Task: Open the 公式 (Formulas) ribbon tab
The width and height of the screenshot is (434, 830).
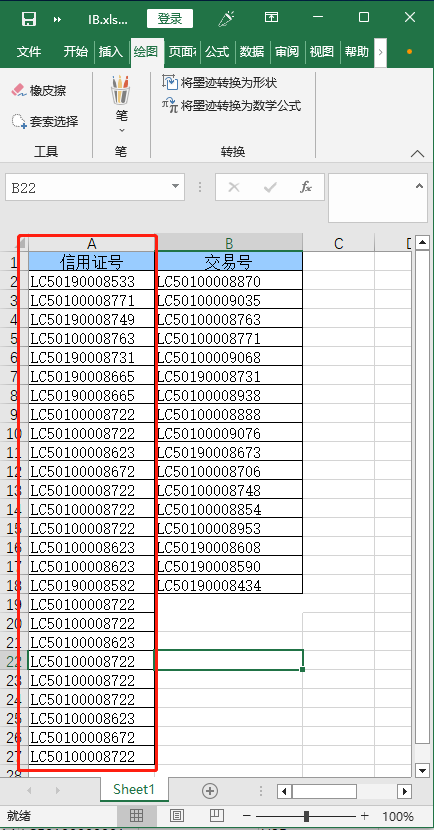Action: (x=217, y=51)
